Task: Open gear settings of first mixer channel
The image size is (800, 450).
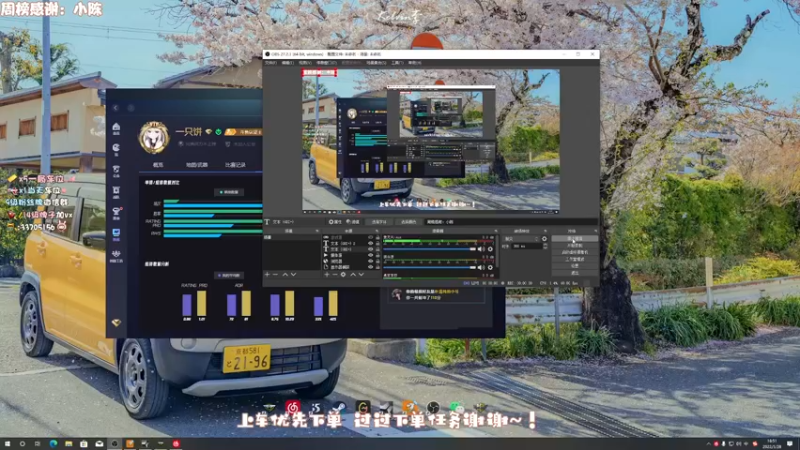Action: (x=490, y=249)
